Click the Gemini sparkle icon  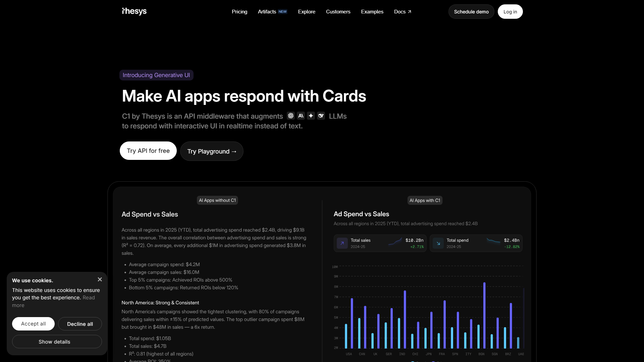[x=311, y=116]
